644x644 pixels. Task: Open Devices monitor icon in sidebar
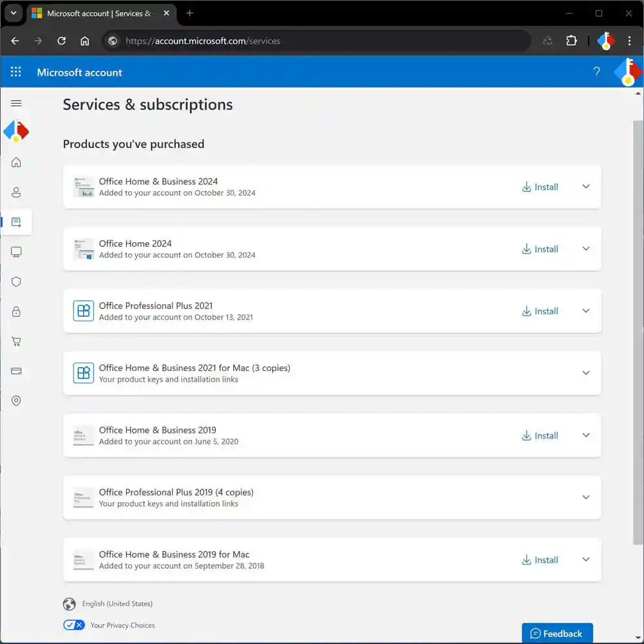point(16,252)
